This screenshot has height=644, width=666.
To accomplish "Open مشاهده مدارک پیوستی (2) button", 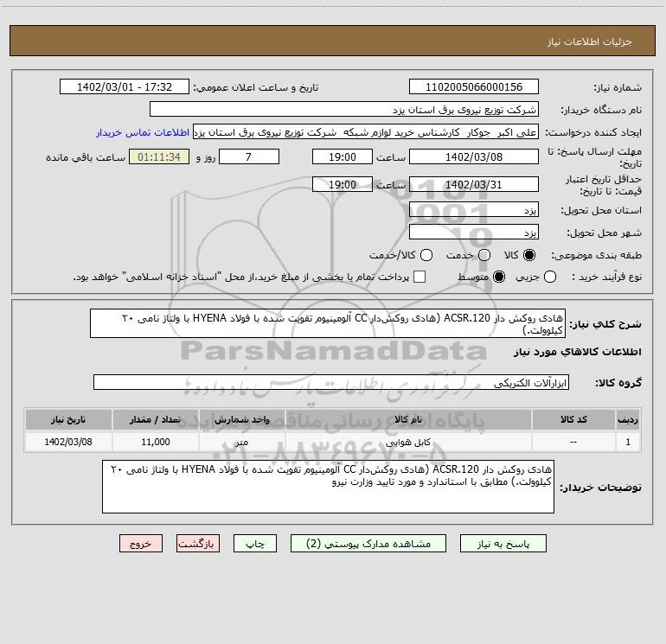I will [368, 544].
